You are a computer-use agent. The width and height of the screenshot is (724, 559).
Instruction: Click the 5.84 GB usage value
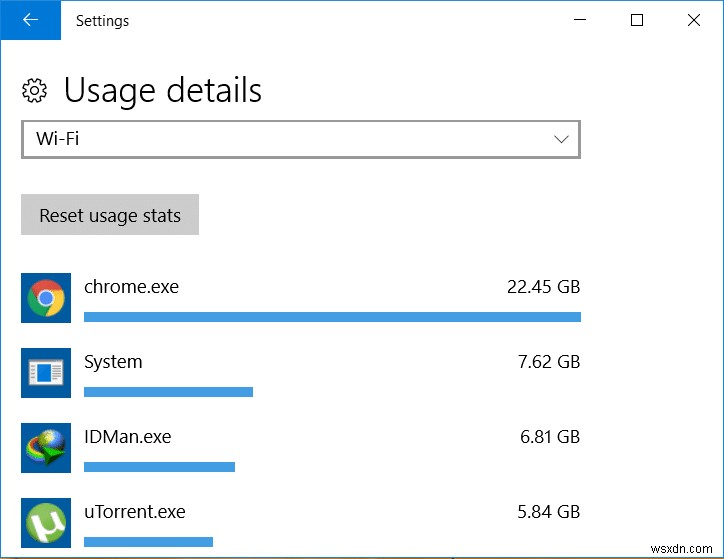pyautogui.click(x=548, y=511)
